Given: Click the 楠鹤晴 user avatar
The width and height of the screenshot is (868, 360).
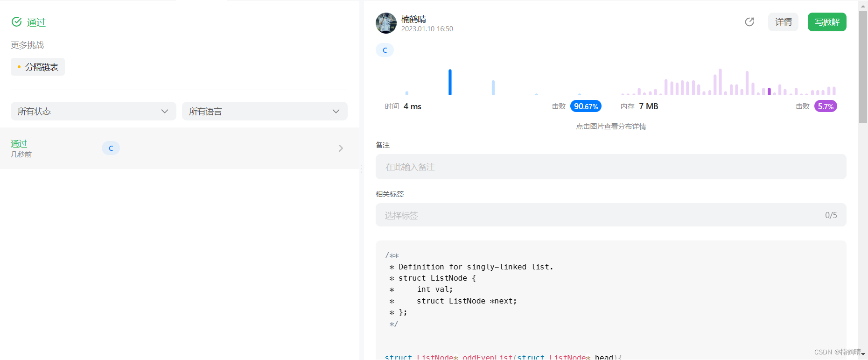Looking at the screenshot, I should [x=386, y=23].
